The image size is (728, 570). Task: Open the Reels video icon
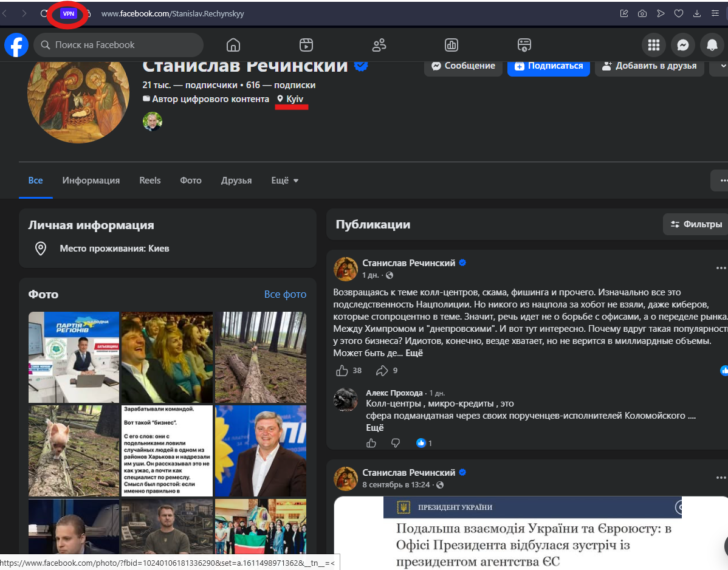coord(306,45)
